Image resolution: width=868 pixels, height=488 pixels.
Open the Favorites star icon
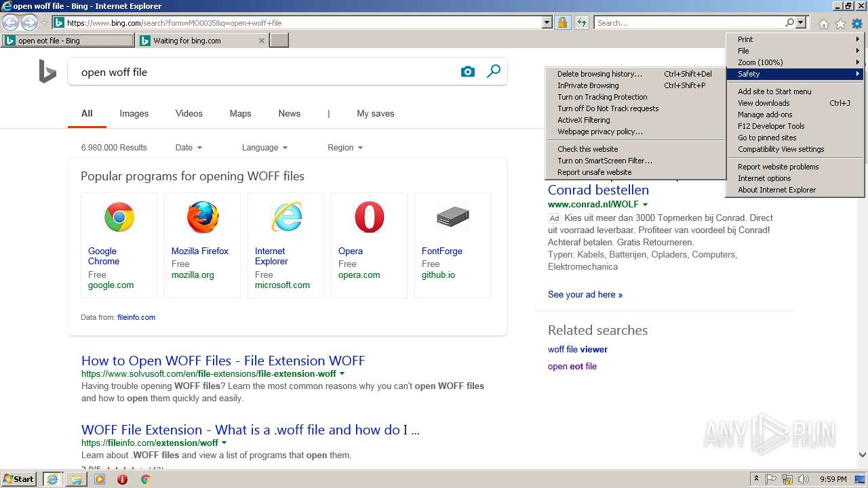pos(840,24)
